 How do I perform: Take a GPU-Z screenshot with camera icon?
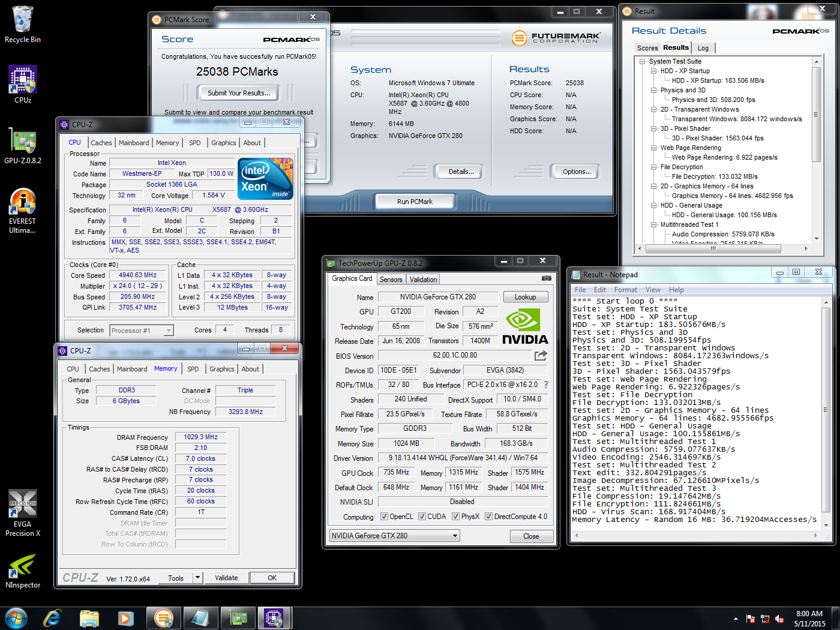(x=546, y=278)
